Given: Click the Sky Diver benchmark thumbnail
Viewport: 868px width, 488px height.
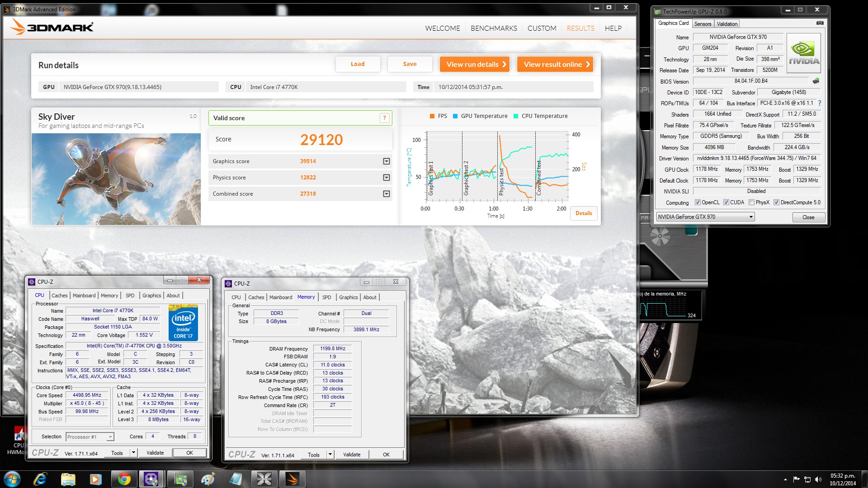Looking at the screenshot, I should click(116, 179).
